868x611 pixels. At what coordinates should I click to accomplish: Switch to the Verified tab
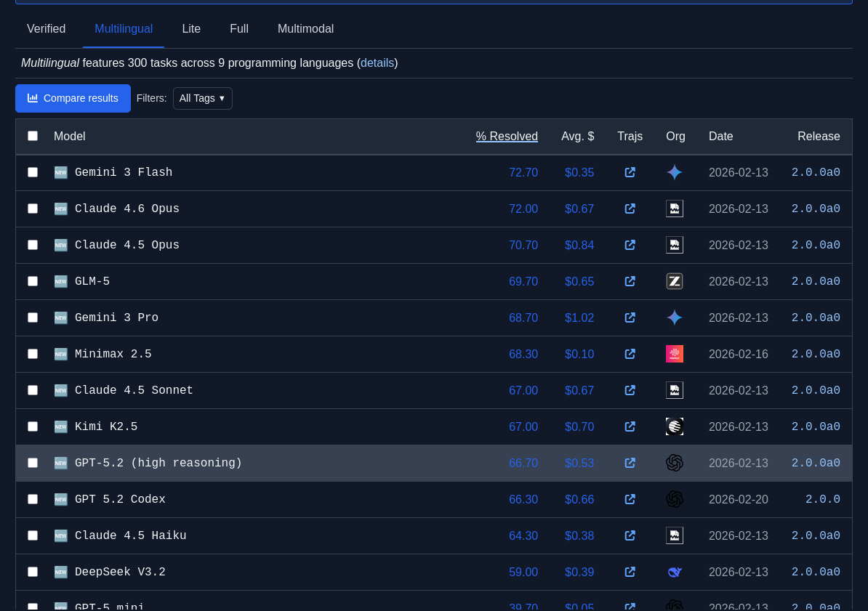[46, 29]
